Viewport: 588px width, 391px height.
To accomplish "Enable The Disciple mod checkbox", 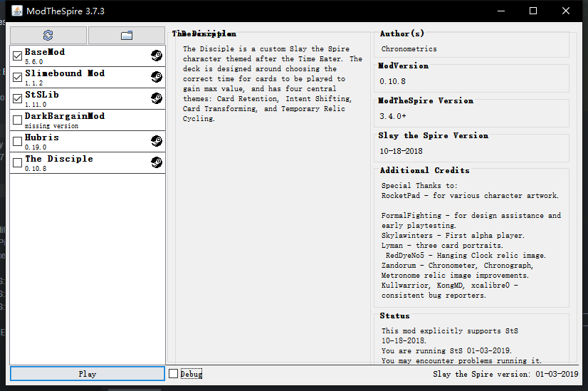I will pyautogui.click(x=17, y=163).
